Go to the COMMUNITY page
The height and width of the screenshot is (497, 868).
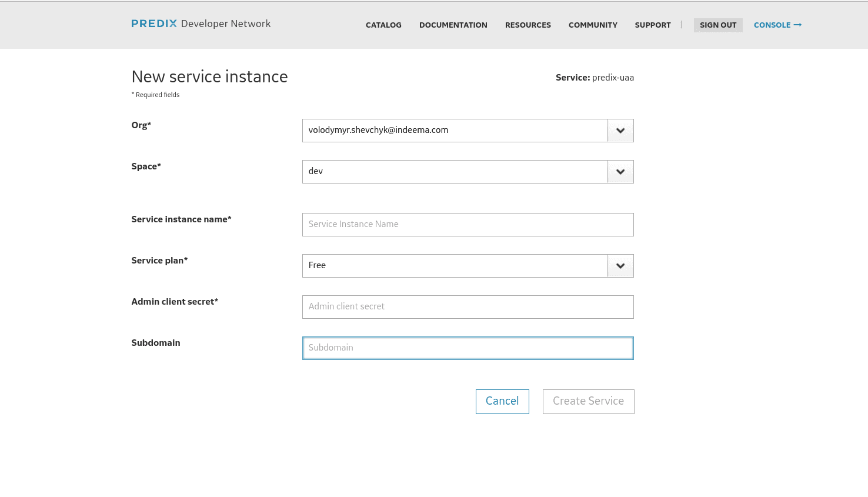(x=593, y=25)
